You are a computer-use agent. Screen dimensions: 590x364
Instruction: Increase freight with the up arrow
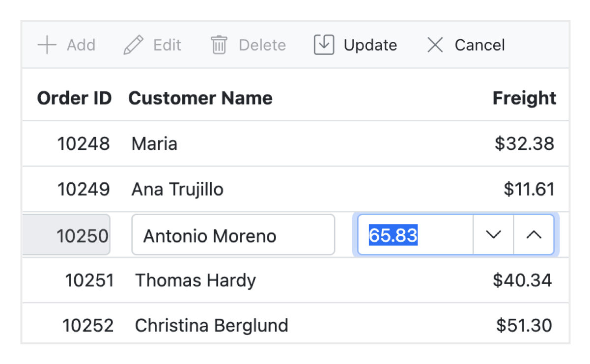[534, 235]
